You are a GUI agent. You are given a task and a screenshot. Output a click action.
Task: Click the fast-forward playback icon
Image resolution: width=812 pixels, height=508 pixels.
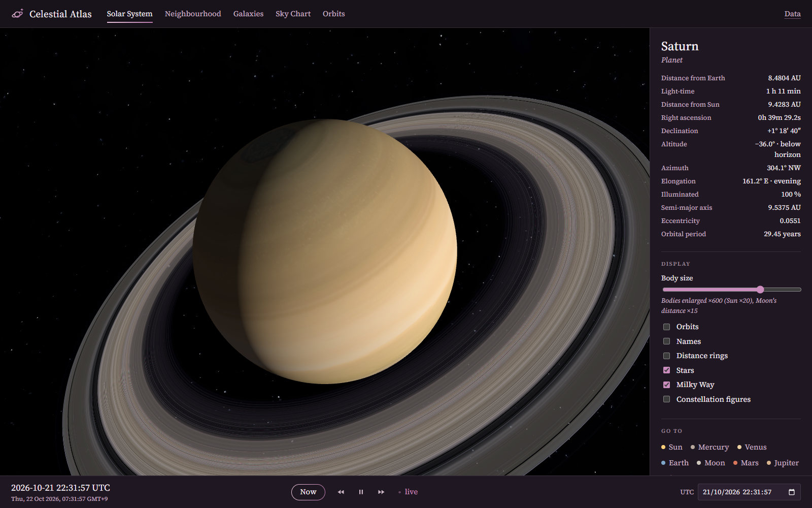point(381,492)
